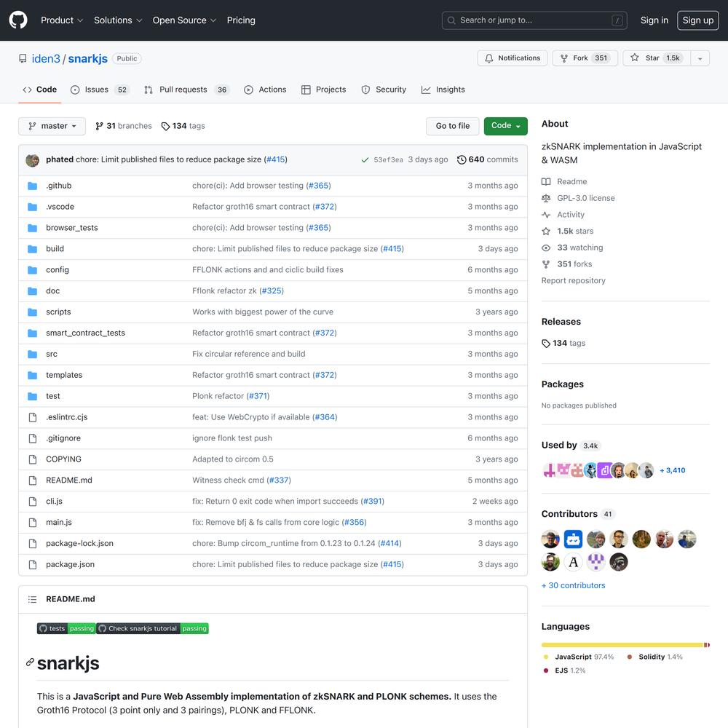
Task: Click Sign in
Action: tap(654, 20)
